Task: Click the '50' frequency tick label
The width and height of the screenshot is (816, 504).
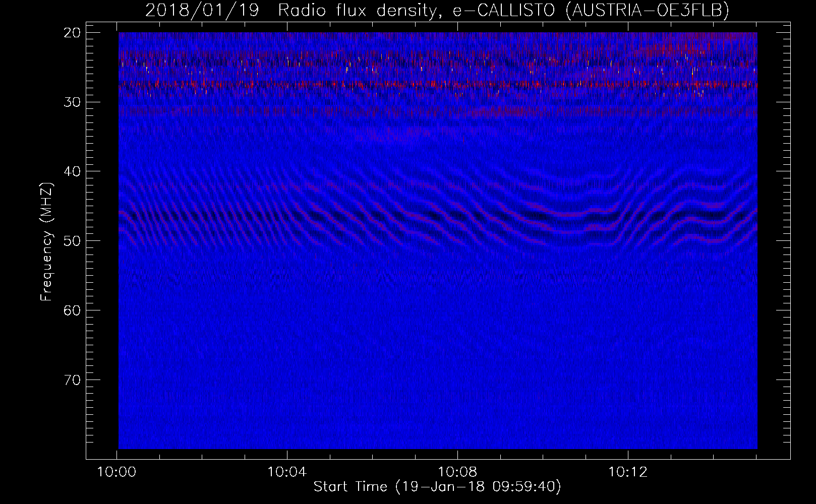Action: 73,241
